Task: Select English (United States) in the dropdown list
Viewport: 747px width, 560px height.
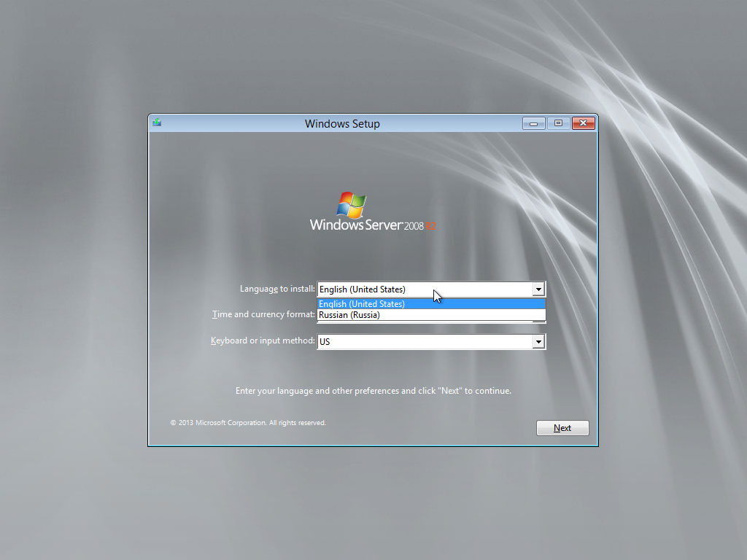Action: coord(431,304)
